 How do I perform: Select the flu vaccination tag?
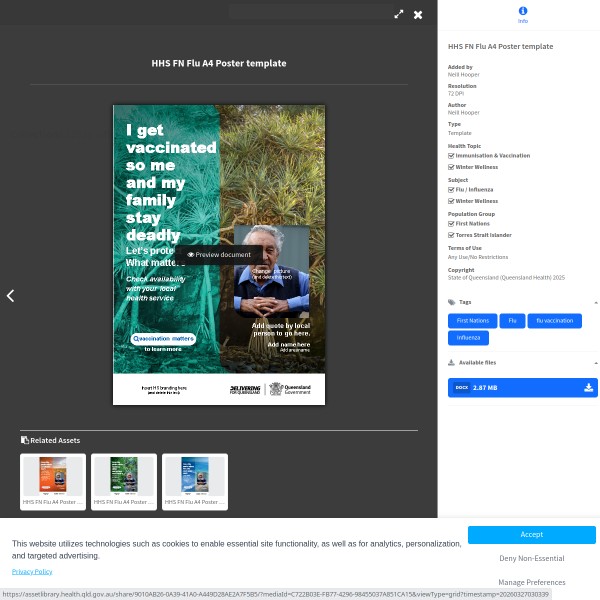[554, 321]
